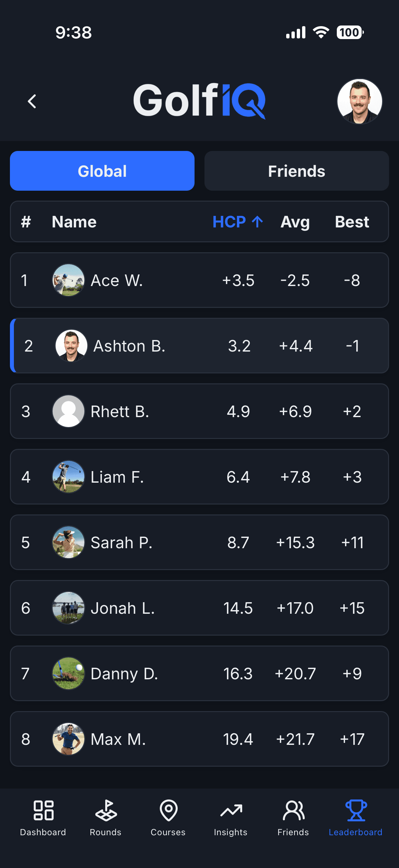Viewport: 399px width, 868px height.
Task: Toggle the HCP sort order arrow
Action: 257,221
